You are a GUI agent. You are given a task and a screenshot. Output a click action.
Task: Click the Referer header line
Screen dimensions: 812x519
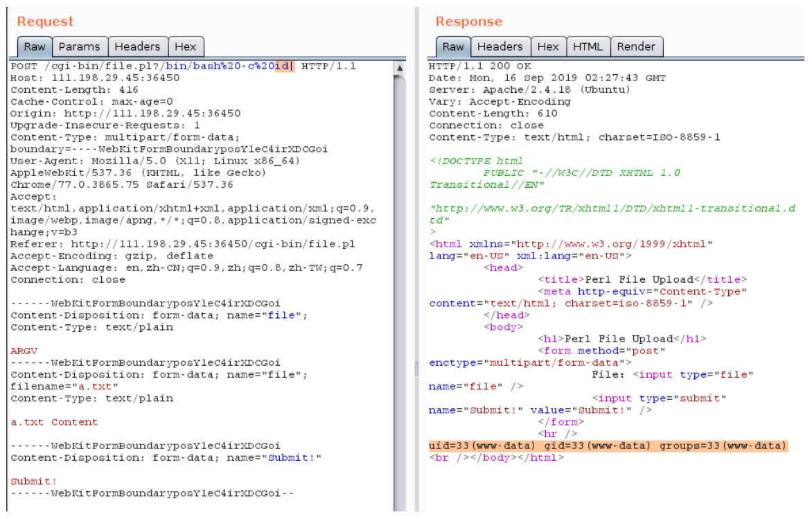click(182, 244)
